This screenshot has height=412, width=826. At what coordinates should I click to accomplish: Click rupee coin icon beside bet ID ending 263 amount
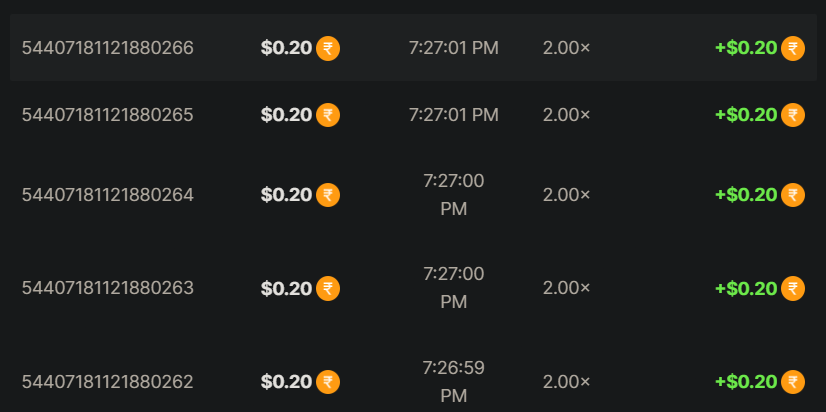pos(328,289)
